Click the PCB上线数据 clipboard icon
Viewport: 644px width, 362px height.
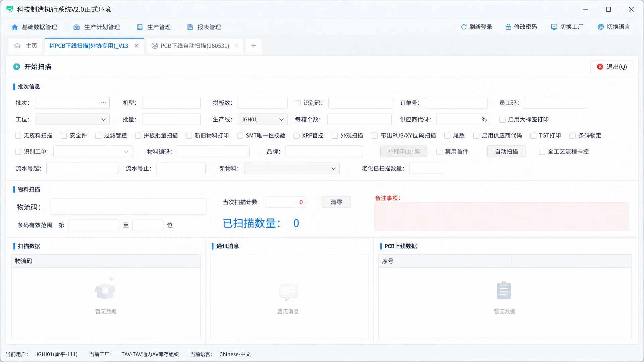click(504, 290)
